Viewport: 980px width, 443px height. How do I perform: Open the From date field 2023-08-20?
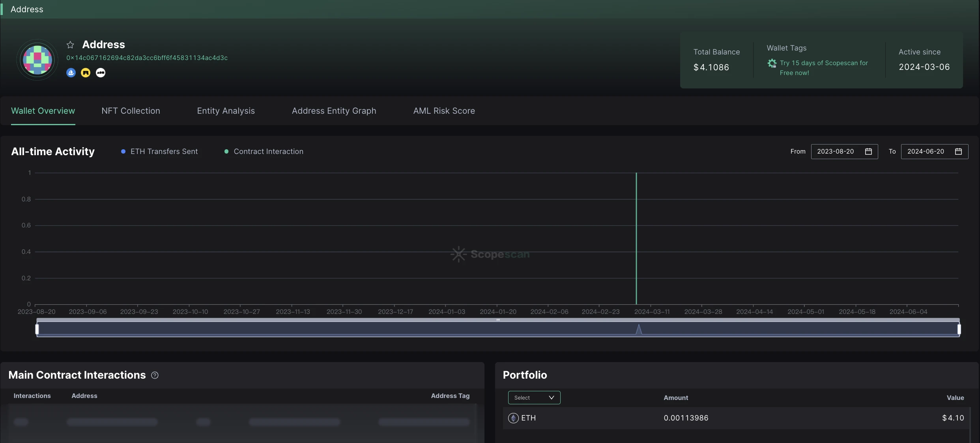tap(835, 152)
